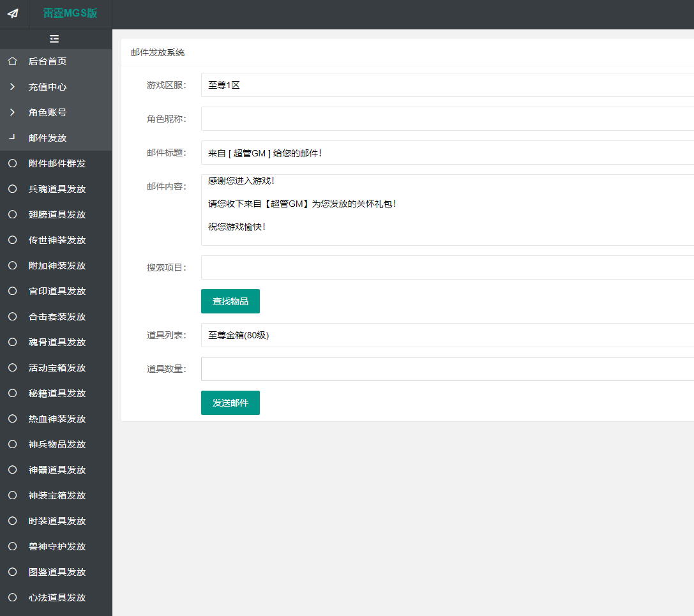The height and width of the screenshot is (616, 694).
Task: Open the 道具列表 dropdown showing 至尊金箱(80级)
Action: point(447,335)
